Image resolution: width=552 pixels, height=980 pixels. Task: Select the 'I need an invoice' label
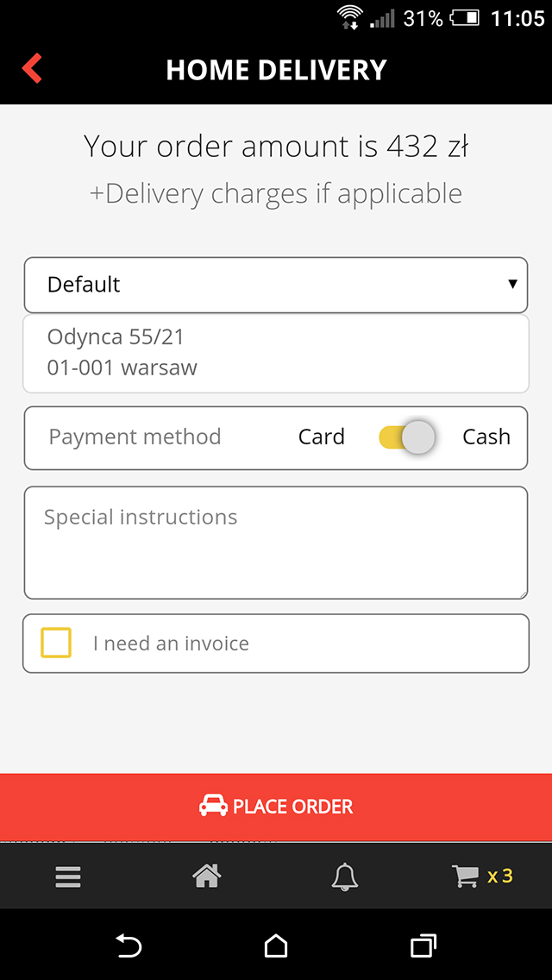[x=171, y=644]
